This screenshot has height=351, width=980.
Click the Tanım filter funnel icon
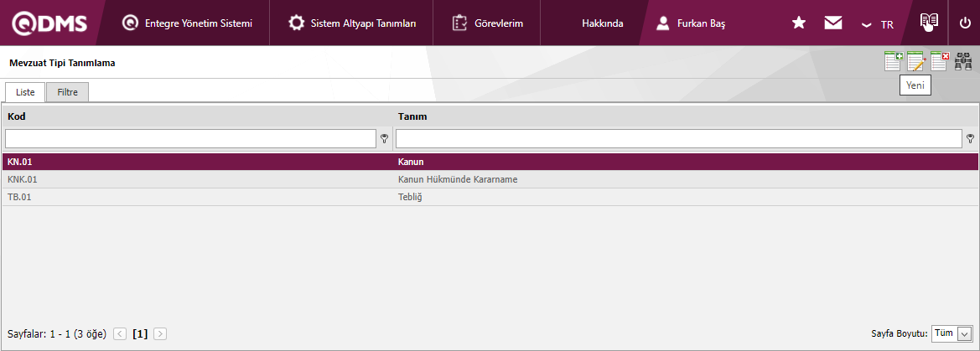971,139
